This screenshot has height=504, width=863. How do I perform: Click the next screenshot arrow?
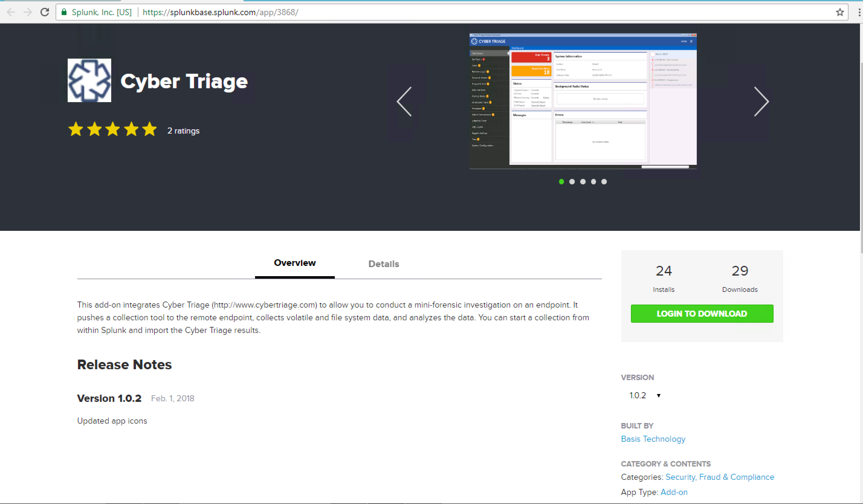pyautogui.click(x=761, y=102)
